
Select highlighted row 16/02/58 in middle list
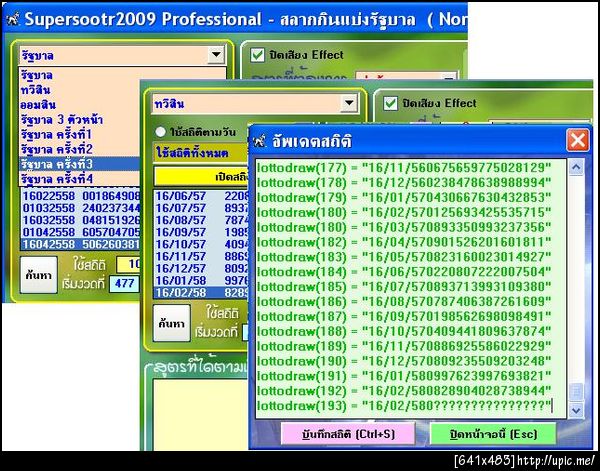coord(201,293)
